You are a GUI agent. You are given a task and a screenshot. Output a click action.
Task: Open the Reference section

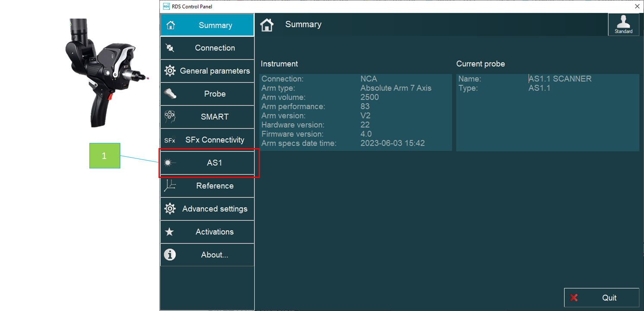[207, 186]
